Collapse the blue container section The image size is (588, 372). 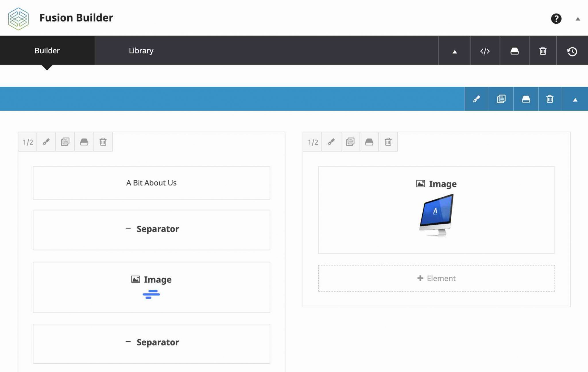575,99
